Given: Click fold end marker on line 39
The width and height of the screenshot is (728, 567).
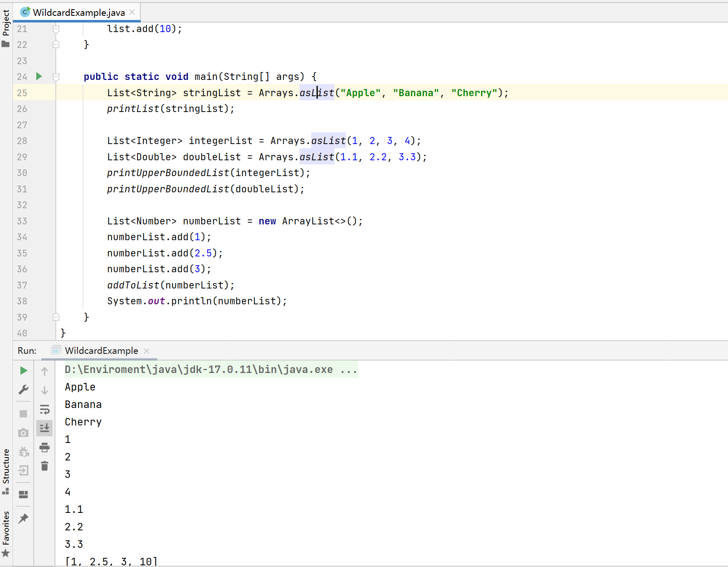Looking at the screenshot, I should pos(56,317).
